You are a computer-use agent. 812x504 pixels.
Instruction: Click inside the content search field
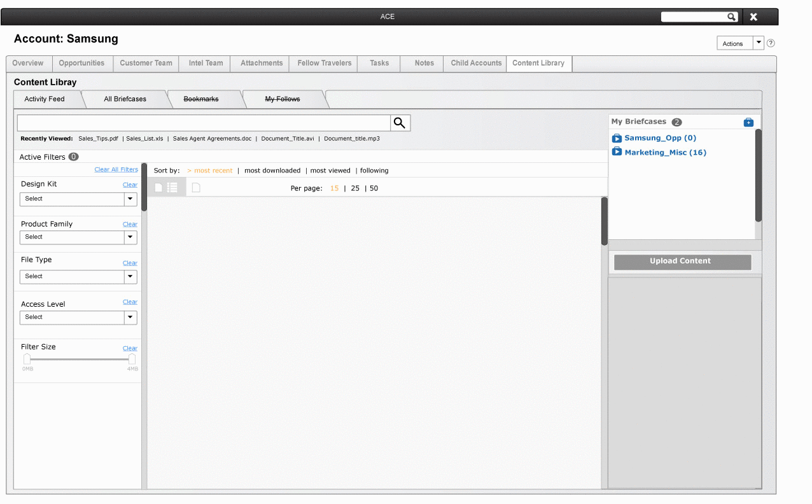click(x=204, y=122)
